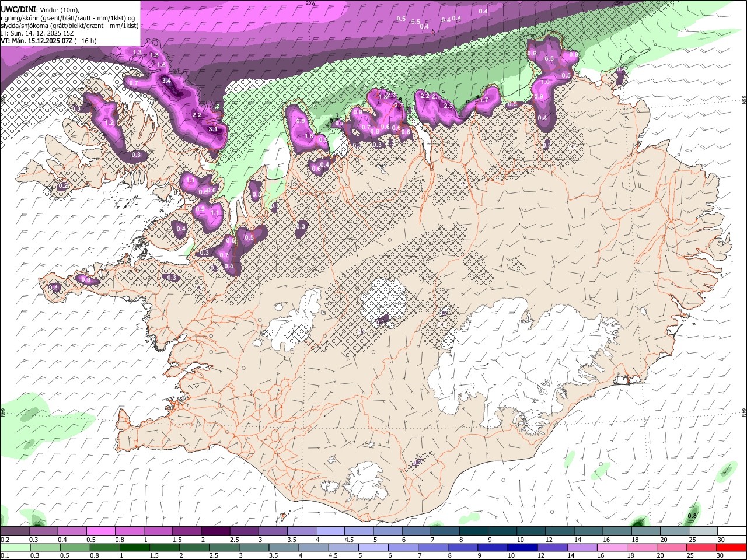Click the UWC/DINI title text
Viewport: 747px width, 560px height.
coord(18,10)
